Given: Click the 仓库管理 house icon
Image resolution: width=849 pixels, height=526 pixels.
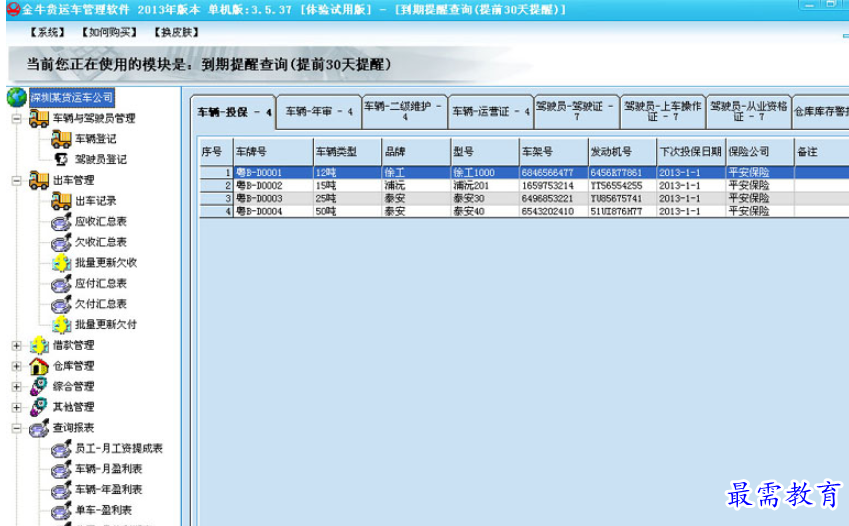Looking at the screenshot, I should (39, 366).
